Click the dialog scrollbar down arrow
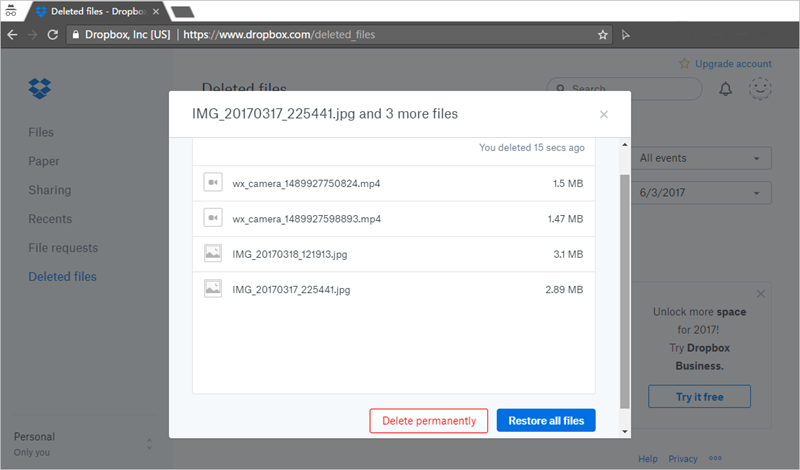The image size is (800, 470). pyautogui.click(x=624, y=432)
